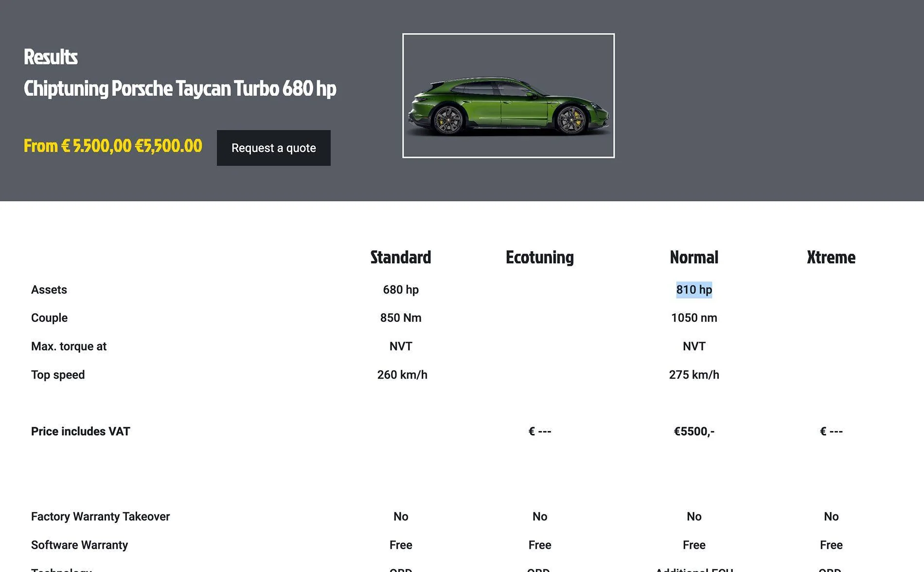
Task: Click the 680 hp value
Action: pos(401,290)
